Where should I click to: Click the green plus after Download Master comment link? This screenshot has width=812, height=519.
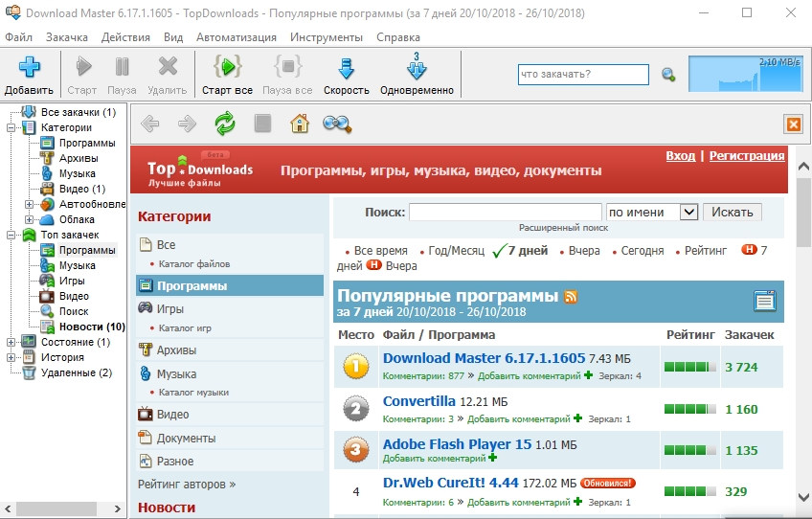pos(588,375)
